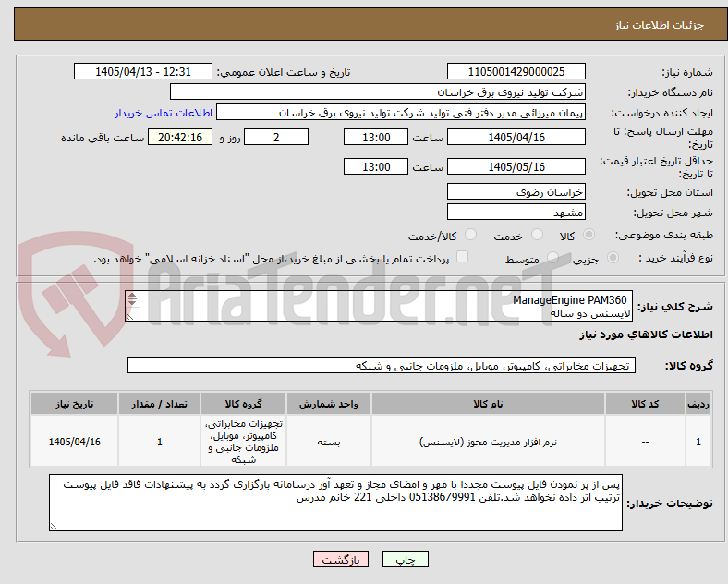Click the announcement date field 1405/04/13 - 12:31
728x584 pixels.
click(143, 71)
